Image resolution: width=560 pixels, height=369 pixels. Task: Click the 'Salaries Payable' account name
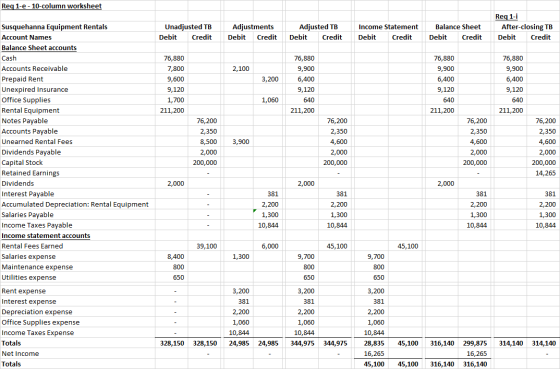coord(28,215)
